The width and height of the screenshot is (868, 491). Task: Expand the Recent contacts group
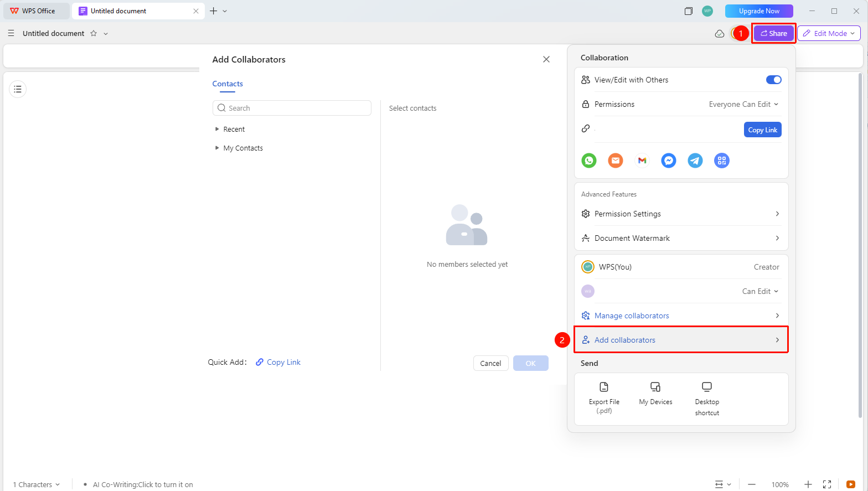[x=230, y=129]
